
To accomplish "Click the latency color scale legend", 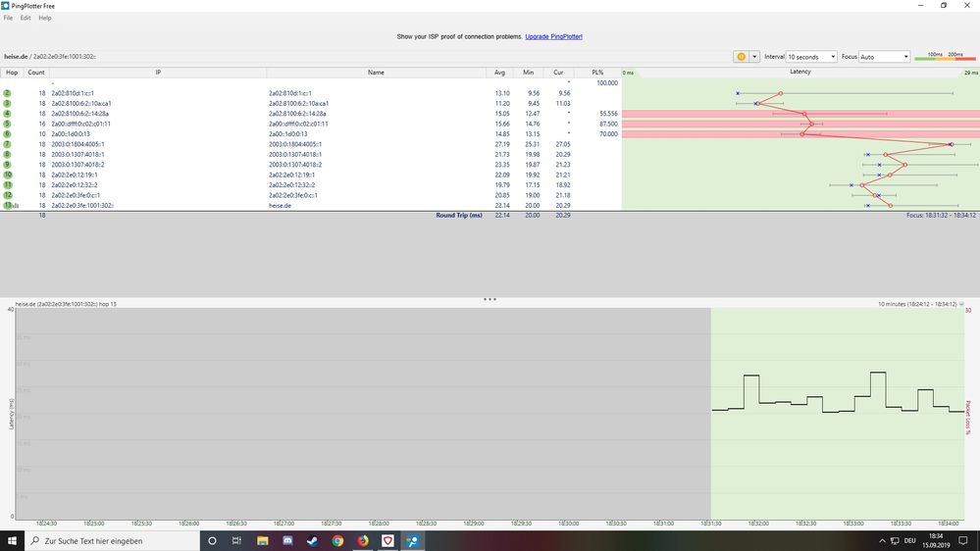I will click(945, 57).
